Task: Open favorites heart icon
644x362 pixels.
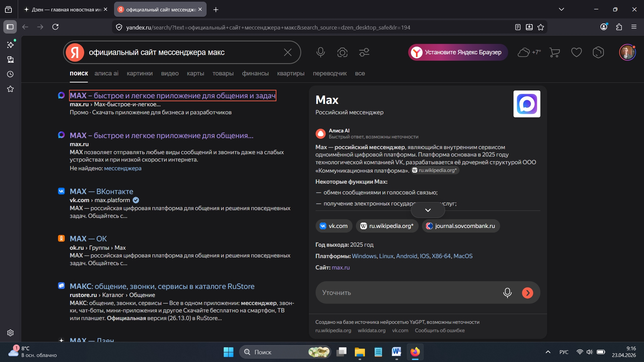Action: coord(577,52)
